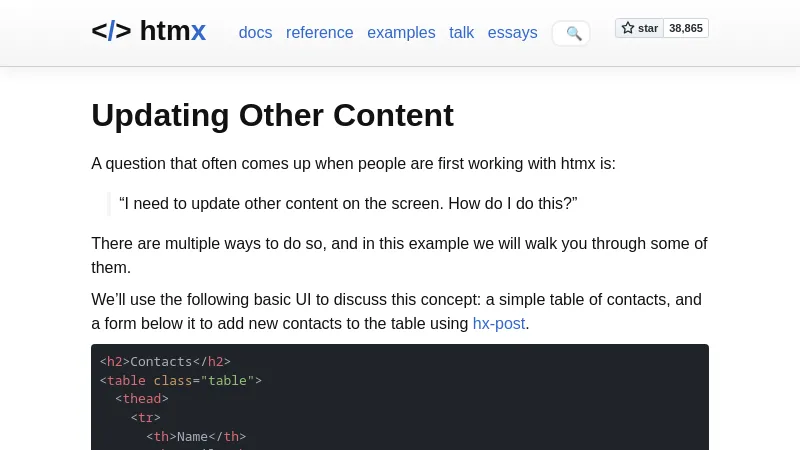Open the examples section

401,32
